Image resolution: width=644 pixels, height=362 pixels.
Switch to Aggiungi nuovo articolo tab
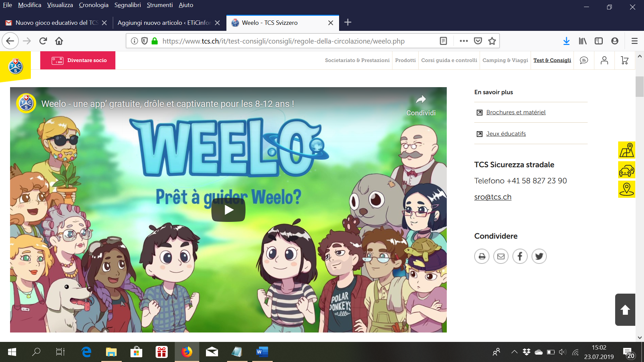164,23
